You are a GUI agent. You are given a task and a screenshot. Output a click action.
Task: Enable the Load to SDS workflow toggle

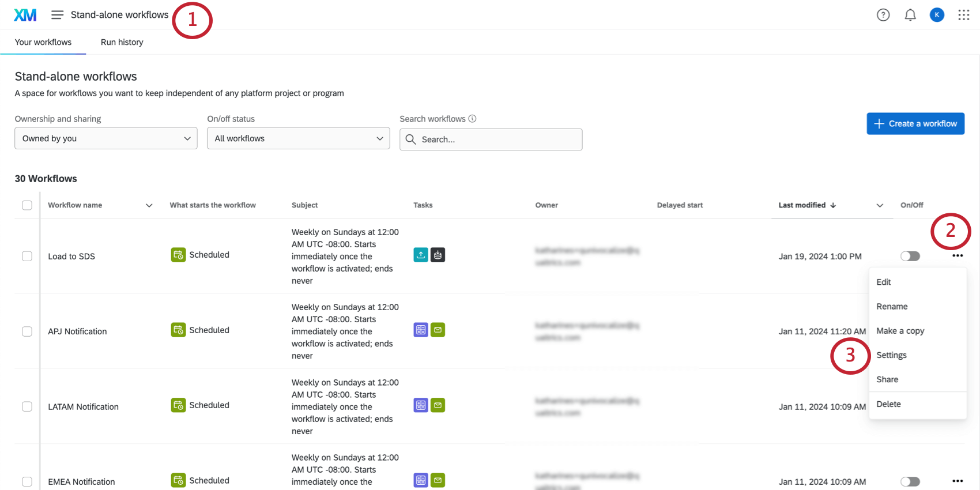pyautogui.click(x=910, y=255)
